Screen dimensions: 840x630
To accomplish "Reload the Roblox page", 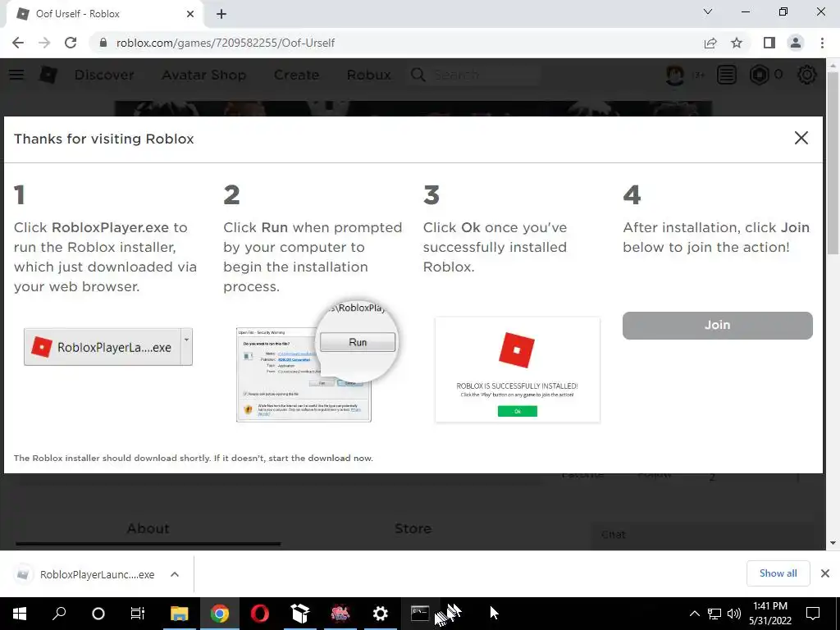I will [71, 43].
